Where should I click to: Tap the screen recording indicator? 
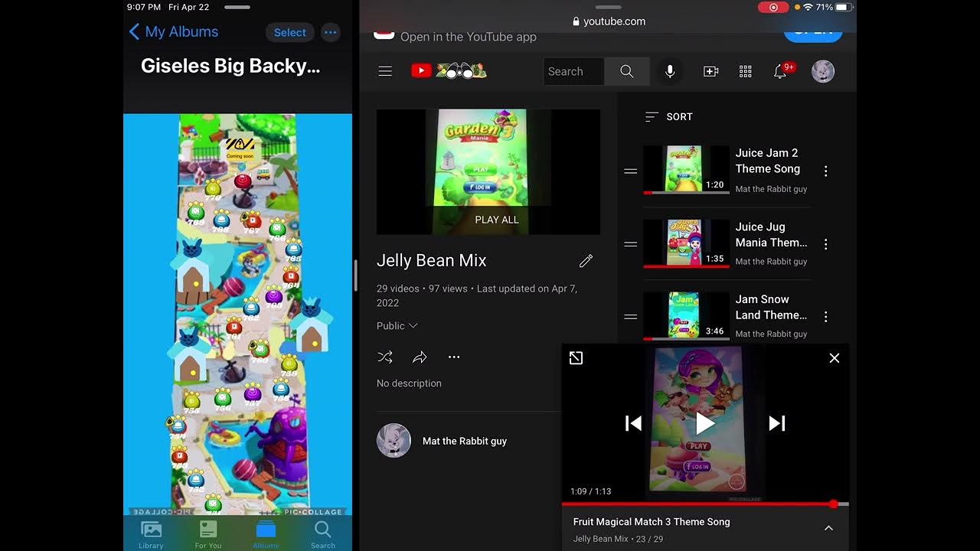(x=773, y=7)
